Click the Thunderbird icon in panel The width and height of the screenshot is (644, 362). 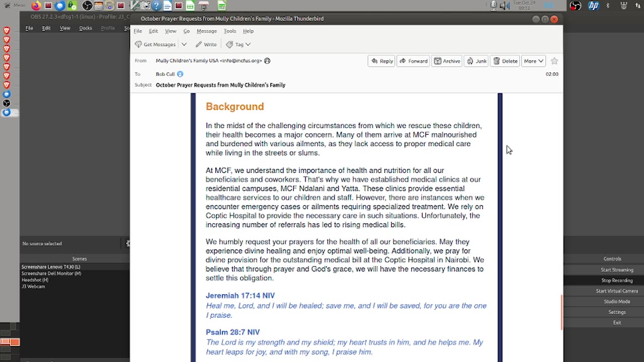point(60,6)
